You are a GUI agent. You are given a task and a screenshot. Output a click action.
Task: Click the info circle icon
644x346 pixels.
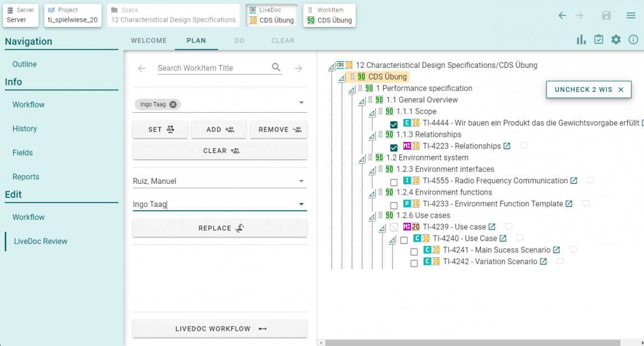click(633, 39)
